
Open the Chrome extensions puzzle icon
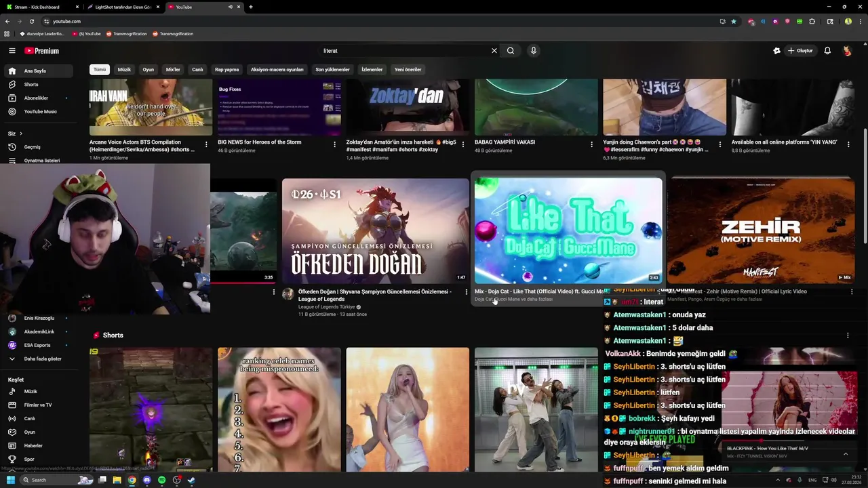[x=812, y=21]
